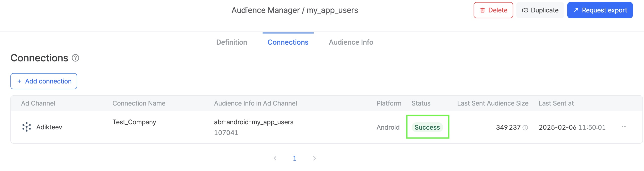Click info icon next to audience size 349 237
The height and width of the screenshot is (171, 644).
(x=525, y=128)
